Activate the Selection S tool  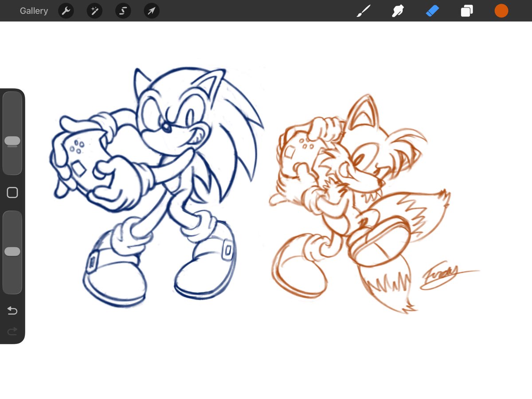[123, 11]
